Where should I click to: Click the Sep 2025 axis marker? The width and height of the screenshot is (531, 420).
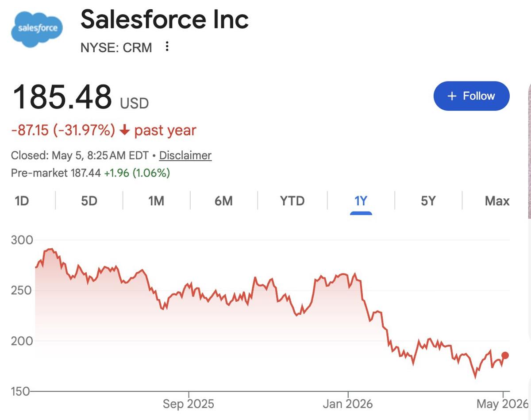[189, 404]
